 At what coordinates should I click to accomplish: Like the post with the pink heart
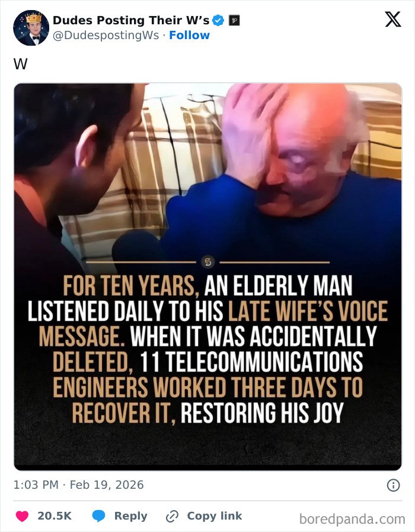(x=22, y=516)
